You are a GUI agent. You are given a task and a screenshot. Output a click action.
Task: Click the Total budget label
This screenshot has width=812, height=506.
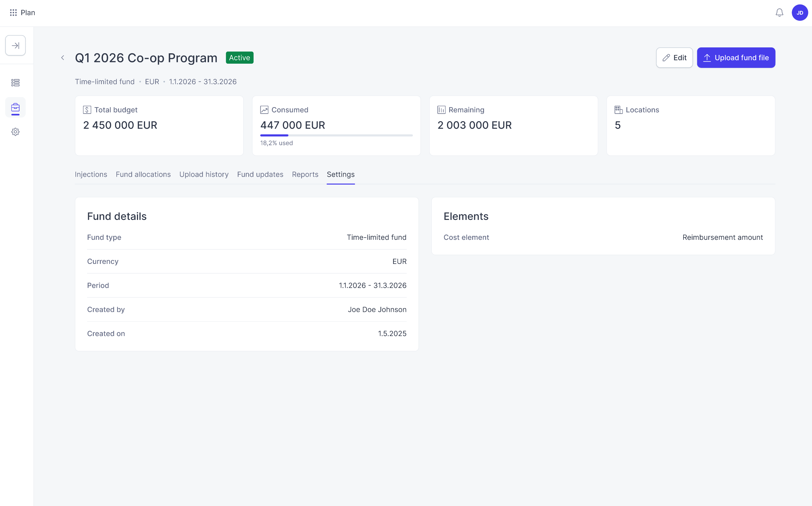coord(116,110)
